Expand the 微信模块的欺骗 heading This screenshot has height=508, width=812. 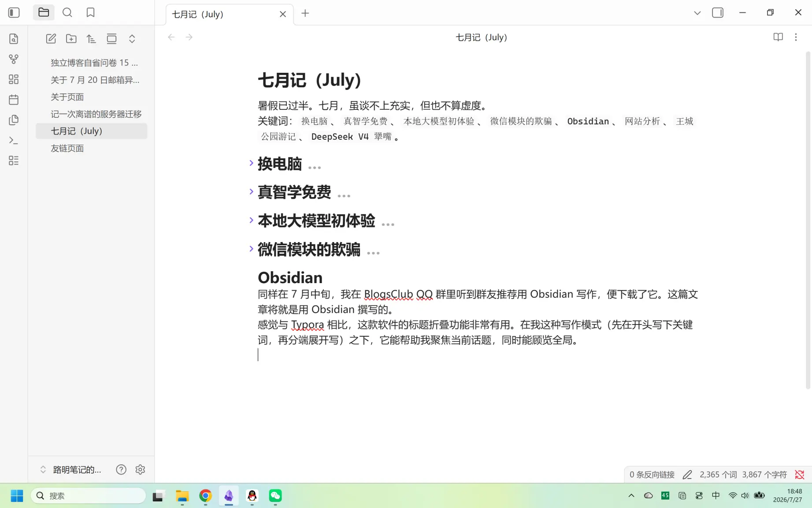point(251,249)
